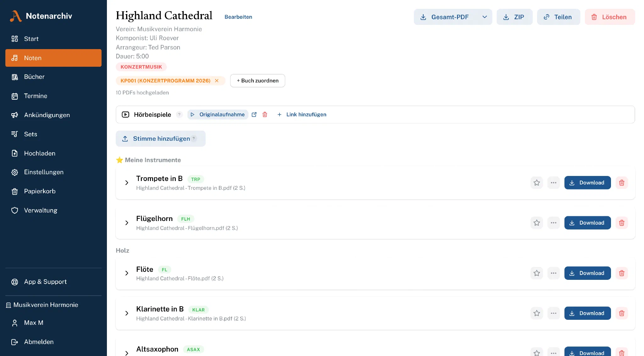Click Bearbeiten next to Highland Cathedral
Viewport: 644px width, 356px height.
(x=238, y=17)
